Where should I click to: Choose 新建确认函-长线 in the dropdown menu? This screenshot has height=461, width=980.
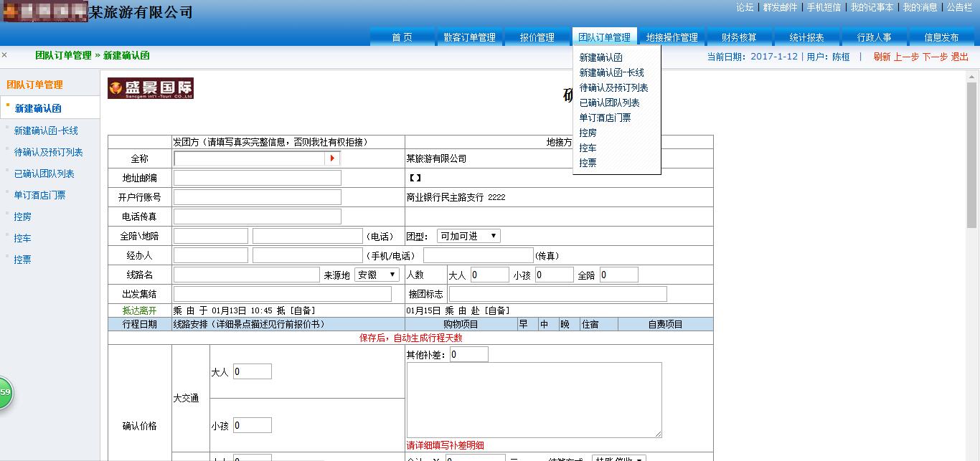(x=611, y=72)
